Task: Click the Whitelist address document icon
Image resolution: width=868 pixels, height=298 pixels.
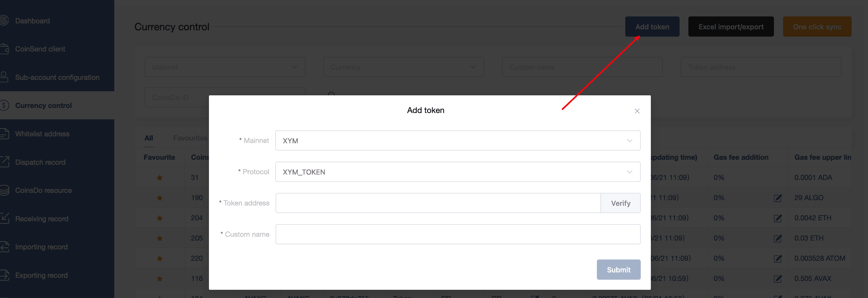Action: [4, 134]
